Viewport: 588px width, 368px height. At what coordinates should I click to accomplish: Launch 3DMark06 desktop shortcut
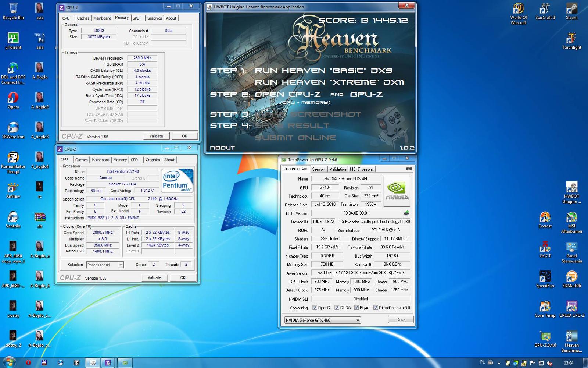[x=571, y=279]
